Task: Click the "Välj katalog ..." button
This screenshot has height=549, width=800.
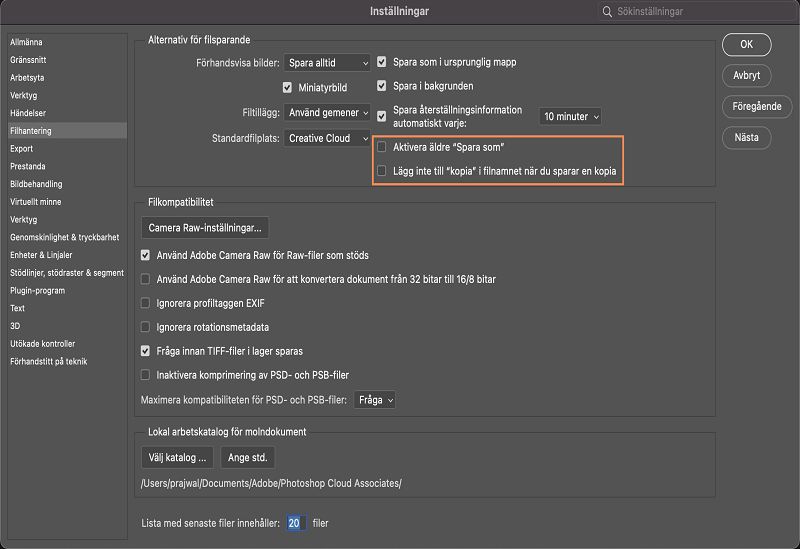Action: [176, 458]
